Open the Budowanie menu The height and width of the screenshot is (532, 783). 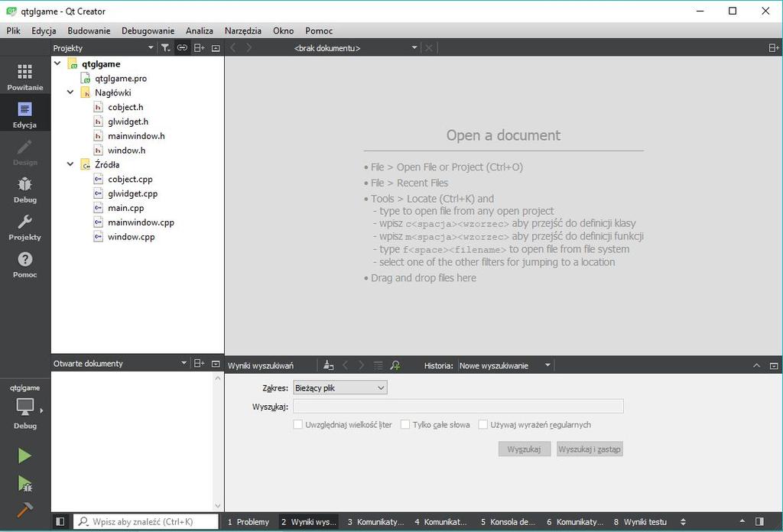coord(89,31)
